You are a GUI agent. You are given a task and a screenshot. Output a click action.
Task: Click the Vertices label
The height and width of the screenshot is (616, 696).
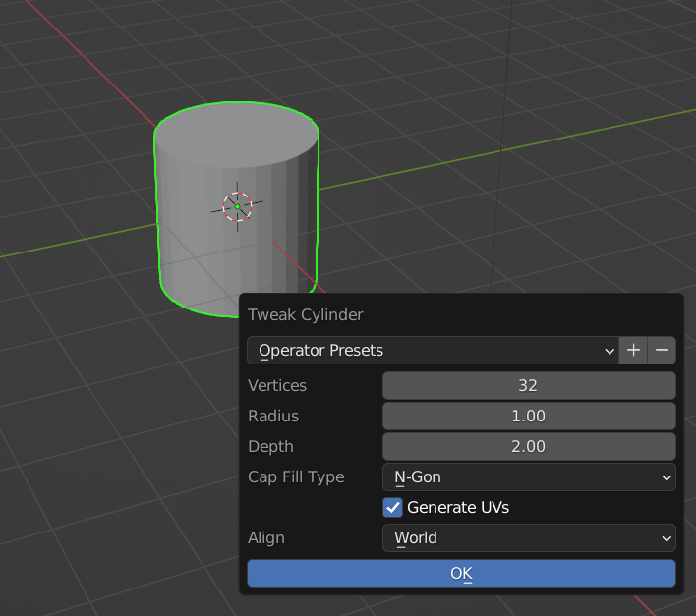click(277, 385)
